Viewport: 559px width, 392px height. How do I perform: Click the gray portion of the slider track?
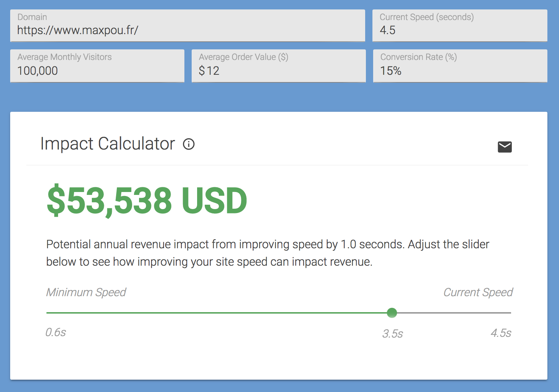point(454,313)
